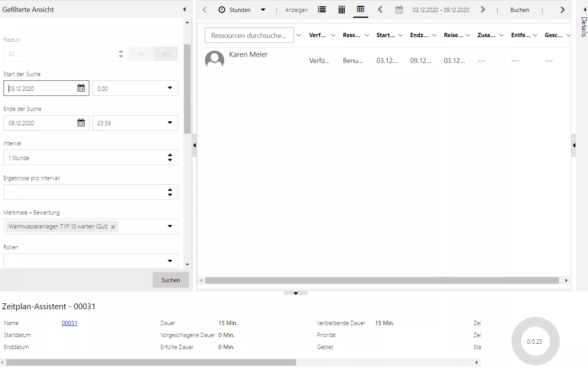Collapse the Gefilterte Ansicht panel
588x368 pixels.
pos(184,9)
